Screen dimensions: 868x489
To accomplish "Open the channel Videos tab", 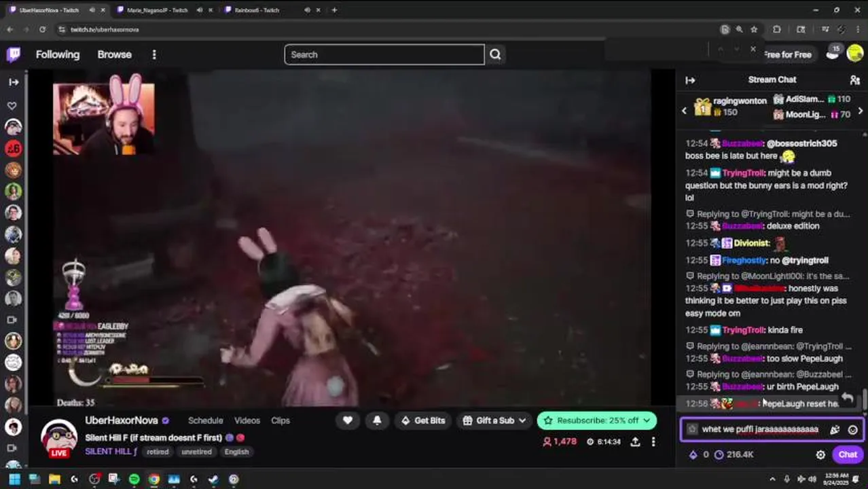I will click(247, 420).
